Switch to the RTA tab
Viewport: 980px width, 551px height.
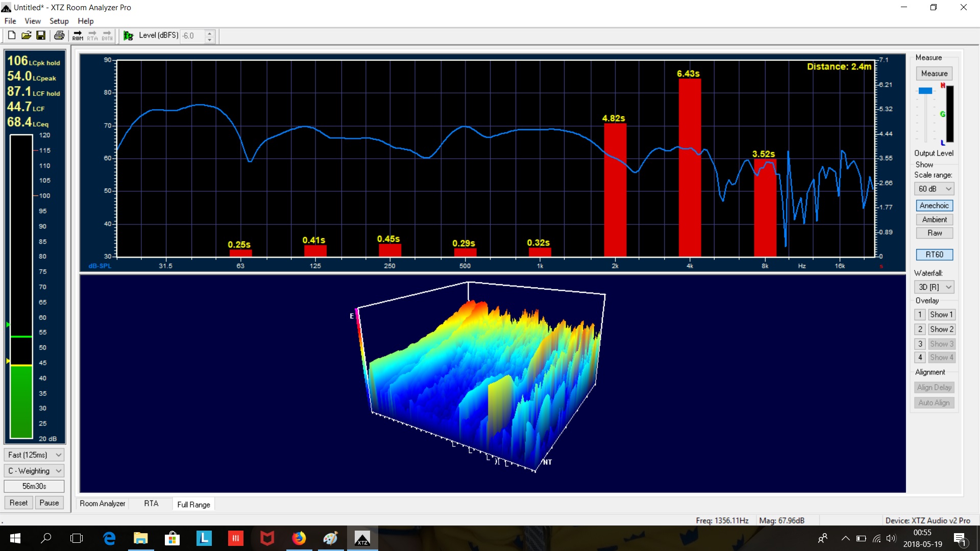(151, 504)
